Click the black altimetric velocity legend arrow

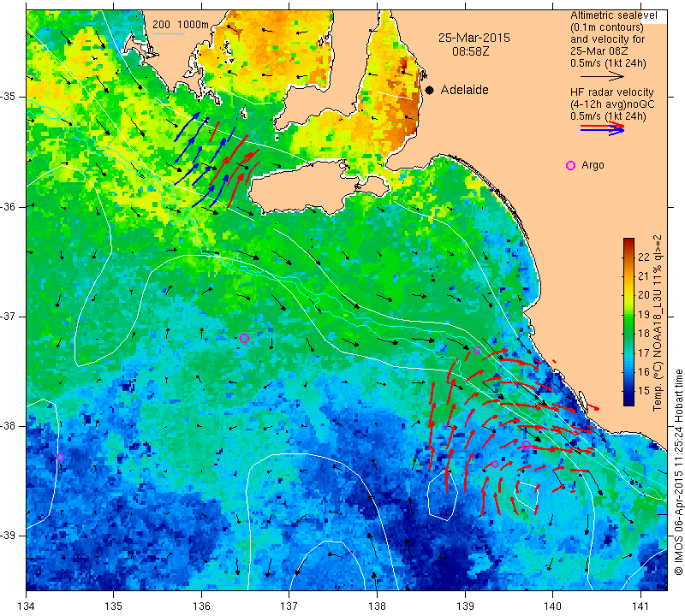pos(602,76)
